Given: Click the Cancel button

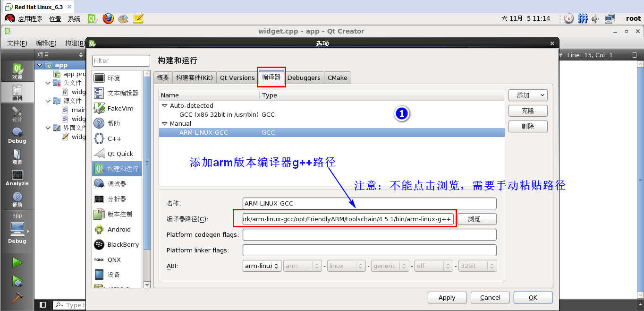Looking at the screenshot, I should 490,297.
